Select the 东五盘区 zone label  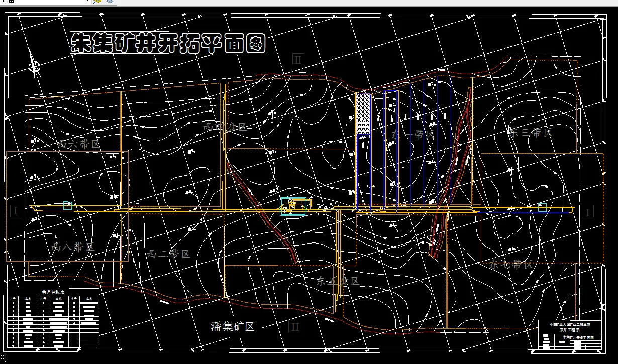[x=338, y=281]
